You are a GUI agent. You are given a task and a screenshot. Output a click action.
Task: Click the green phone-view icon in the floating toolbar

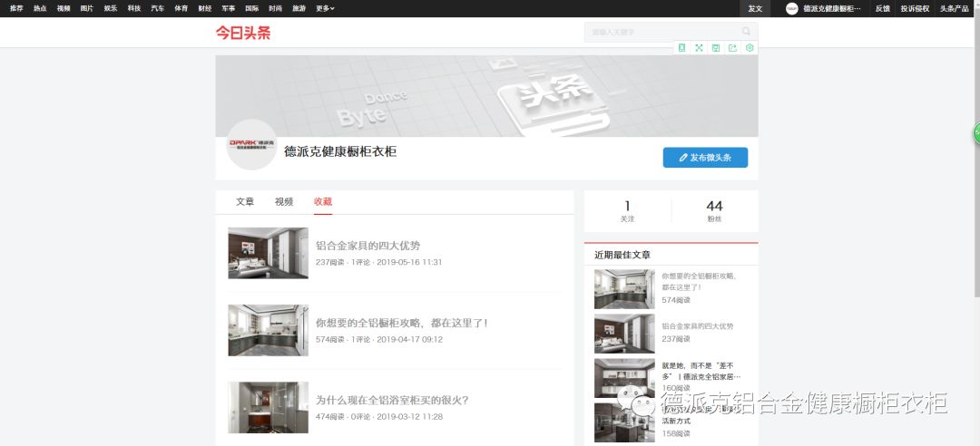pos(682,48)
